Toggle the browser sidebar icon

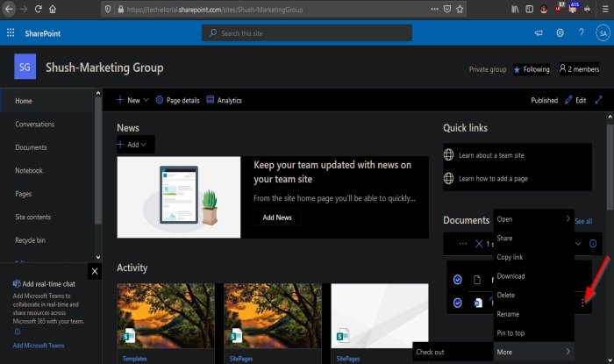529,9
